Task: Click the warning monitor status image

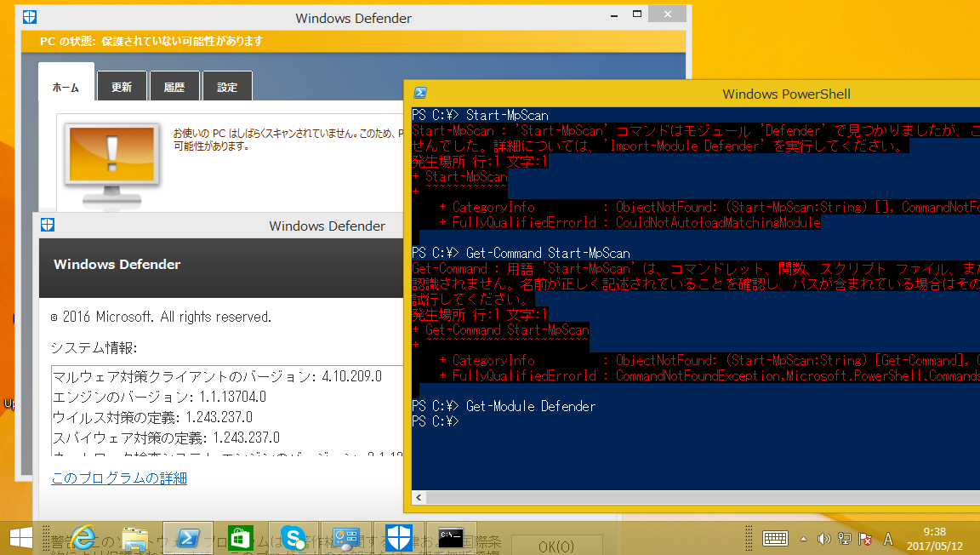Action: (x=112, y=164)
